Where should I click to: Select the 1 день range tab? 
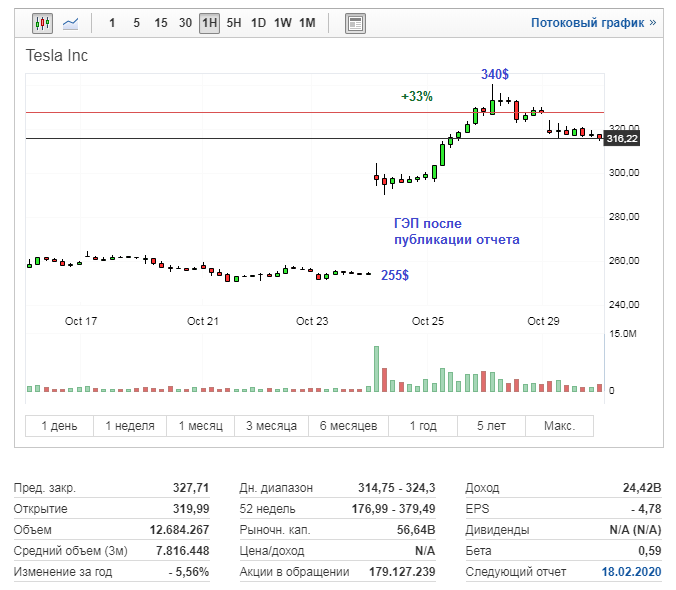59,426
